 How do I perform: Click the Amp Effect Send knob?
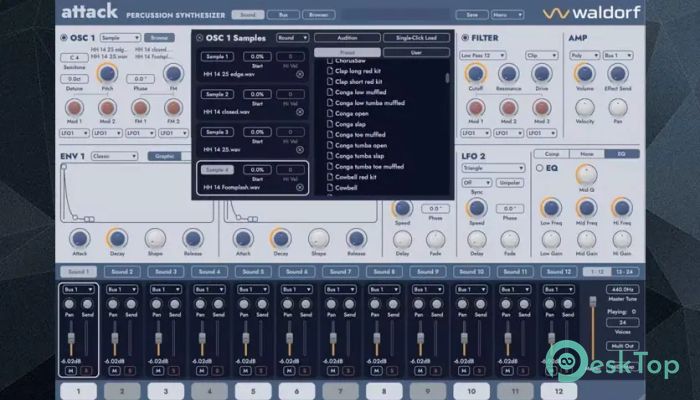(x=618, y=73)
